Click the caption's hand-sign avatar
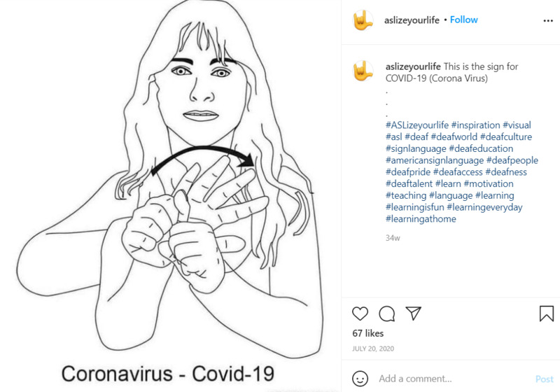560x392 pixels. pyautogui.click(x=363, y=71)
